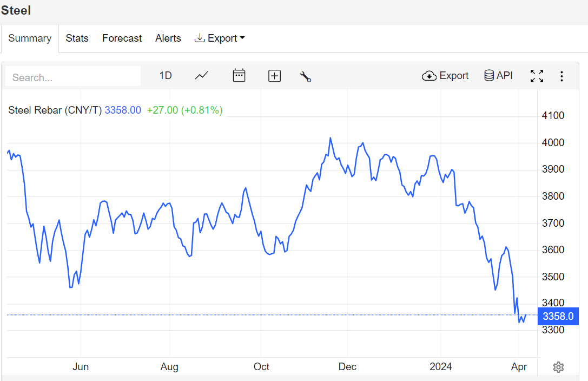The height and width of the screenshot is (381, 588).
Task: Click the 2024 label on time axis
Action: tap(441, 367)
